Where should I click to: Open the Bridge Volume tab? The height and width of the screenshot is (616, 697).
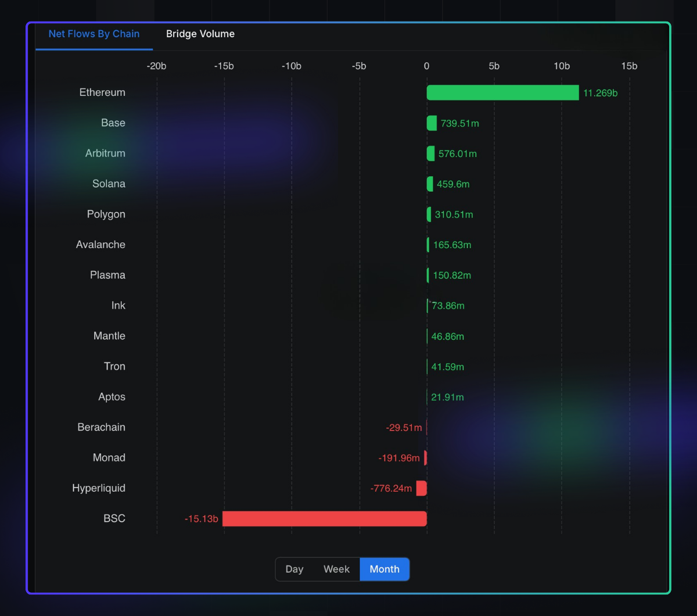(200, 34)
